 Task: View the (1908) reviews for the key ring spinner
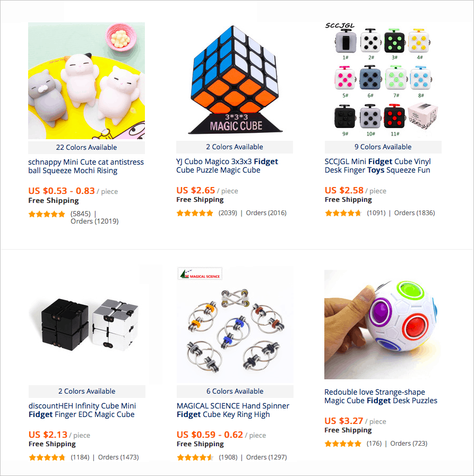tap(228, 457)
